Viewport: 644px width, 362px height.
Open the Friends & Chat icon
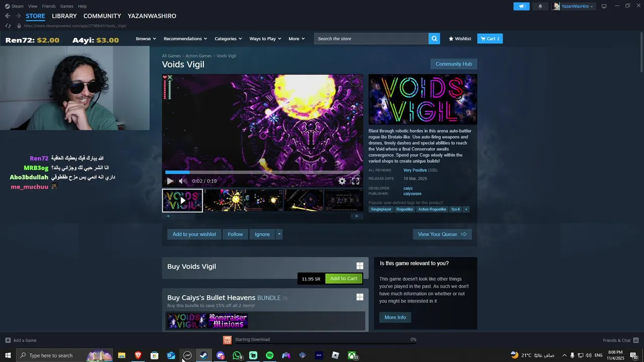636,340
